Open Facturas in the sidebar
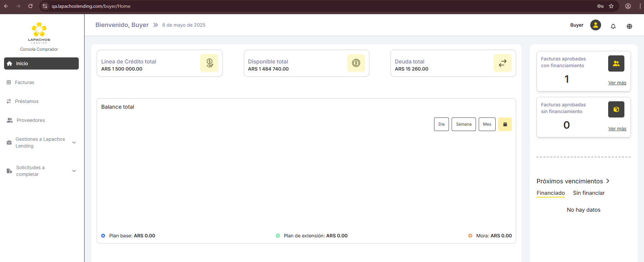Viewport: 644px width, 262px height. (x=24, y=82)
